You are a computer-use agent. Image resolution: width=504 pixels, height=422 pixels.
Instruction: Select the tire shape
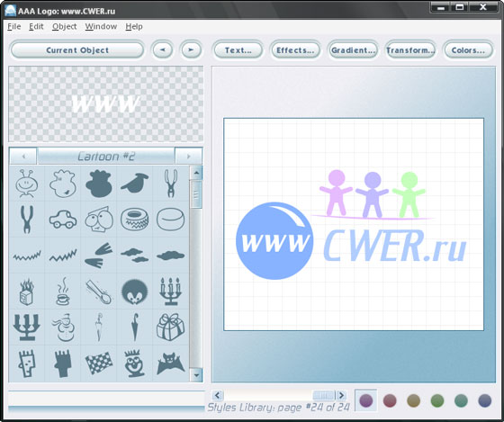pos(135,220)
